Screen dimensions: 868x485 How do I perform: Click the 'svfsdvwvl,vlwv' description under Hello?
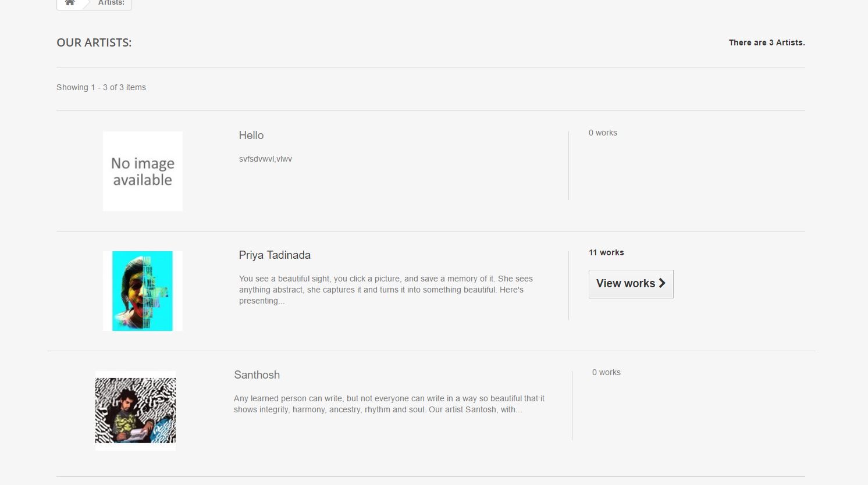[x=265, y=159]
